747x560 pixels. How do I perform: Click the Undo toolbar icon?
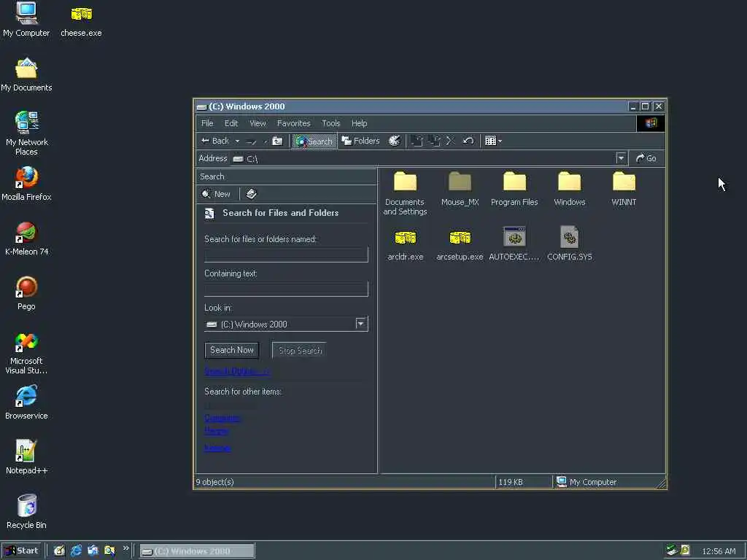[468, 141]
